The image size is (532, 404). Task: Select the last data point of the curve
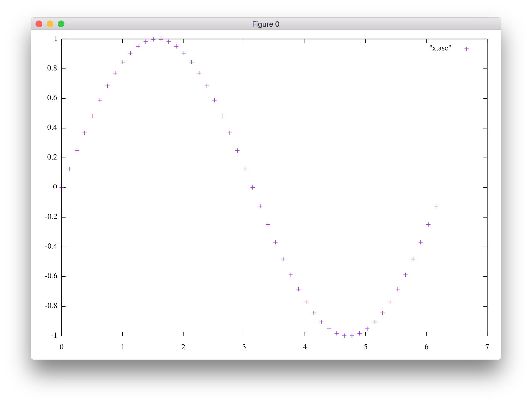click(436, 206)
